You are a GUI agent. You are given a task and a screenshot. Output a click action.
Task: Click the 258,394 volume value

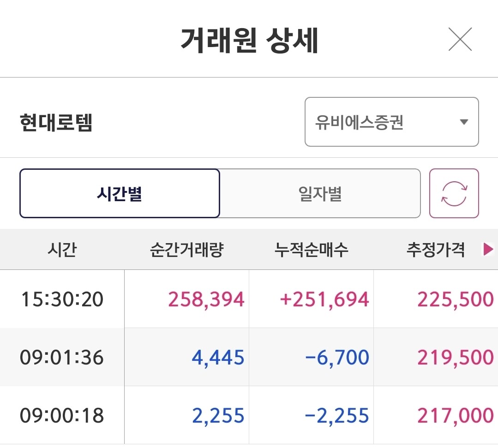point(206,299)
